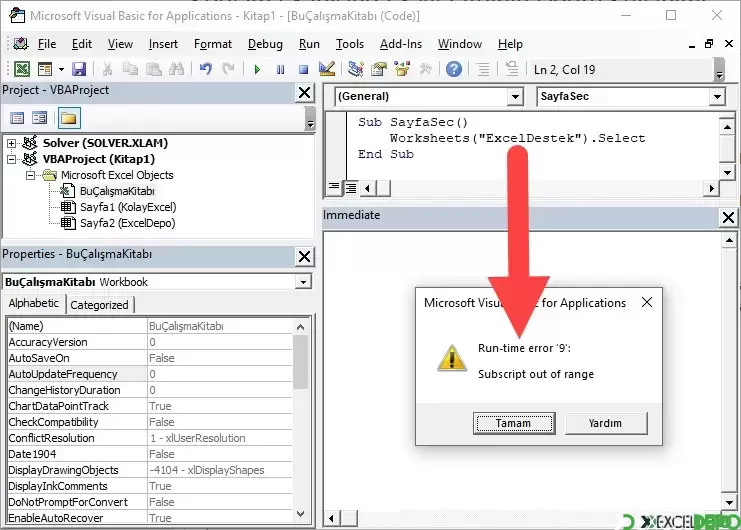The width and height of the screenshot is (741, 530).
Task: Click View Code icon in Project panel
Action: click(17, 118)
